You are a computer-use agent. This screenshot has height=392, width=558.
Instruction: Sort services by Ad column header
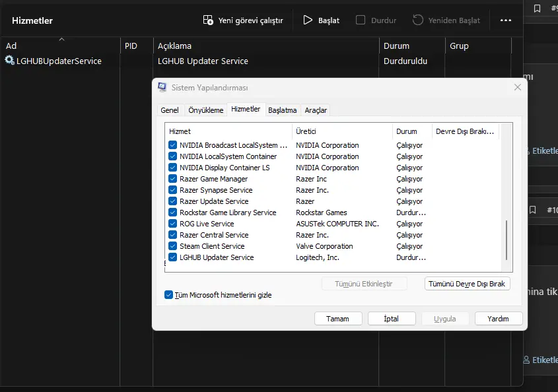tap(61, 46)
